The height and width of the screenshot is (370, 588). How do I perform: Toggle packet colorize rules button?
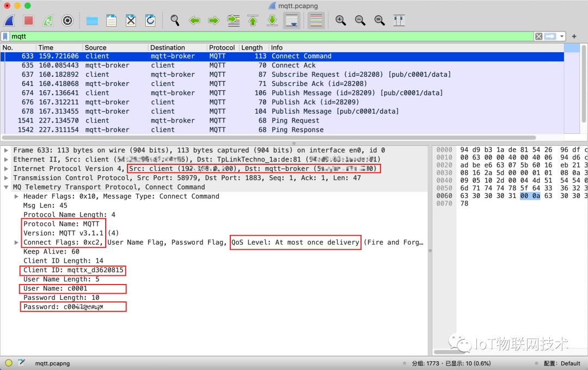tap(316, 21)
